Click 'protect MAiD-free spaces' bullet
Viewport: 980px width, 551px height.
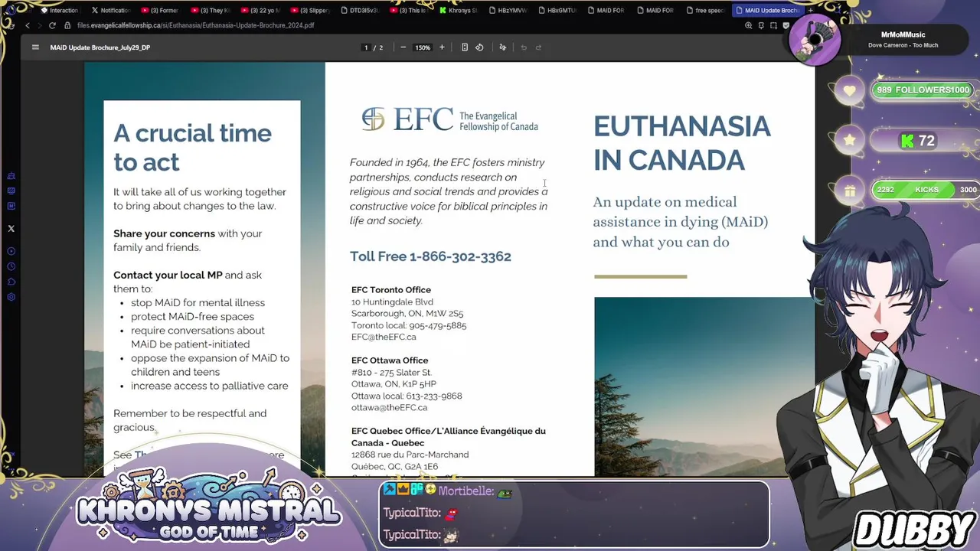(192, 317)
